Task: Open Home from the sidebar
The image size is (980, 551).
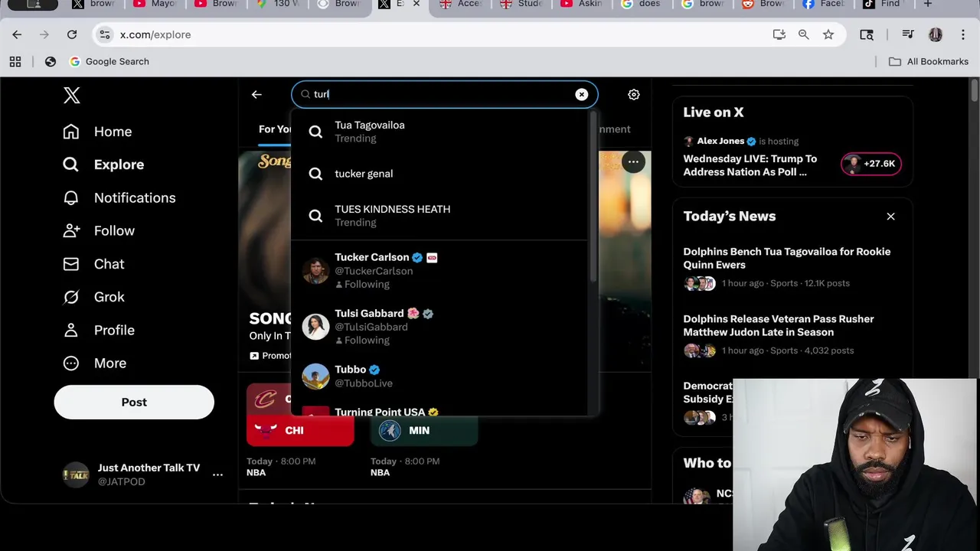Action: (97, 132)
